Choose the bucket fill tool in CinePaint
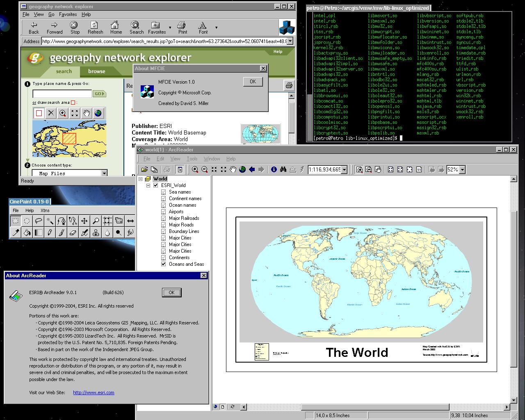 (27, 232)
